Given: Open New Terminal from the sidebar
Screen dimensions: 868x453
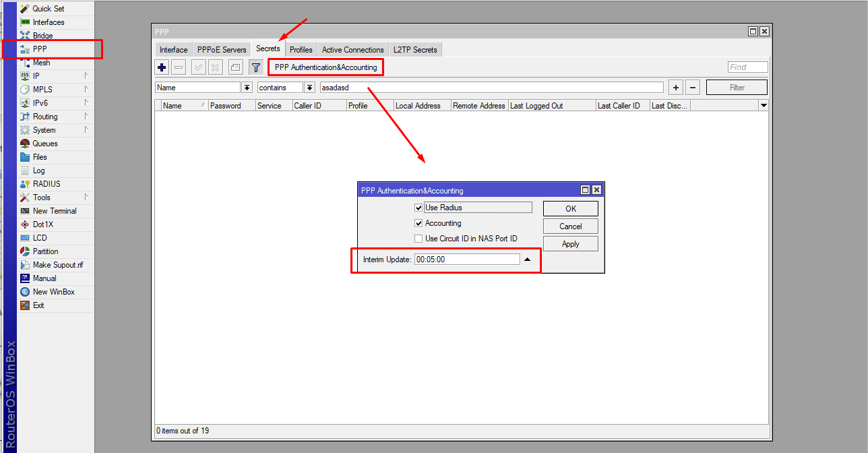Looking at the screenshot, I should point(54,211).
